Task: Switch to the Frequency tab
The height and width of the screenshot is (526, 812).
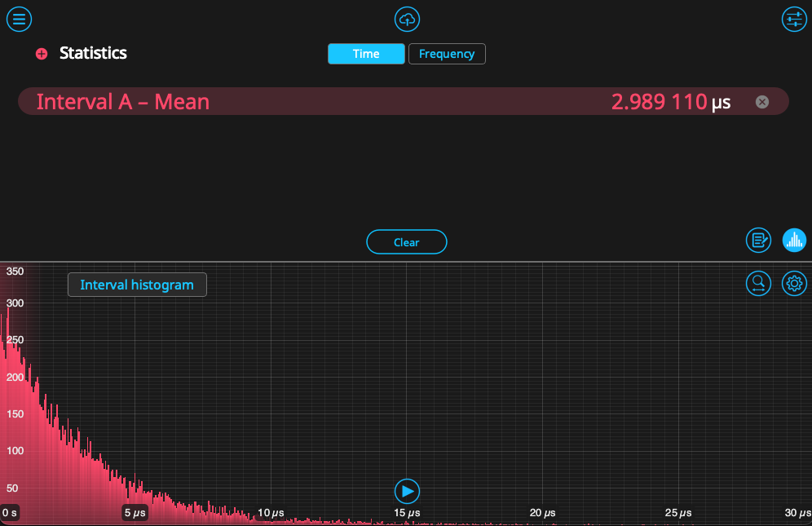Action: coord(447,54)
